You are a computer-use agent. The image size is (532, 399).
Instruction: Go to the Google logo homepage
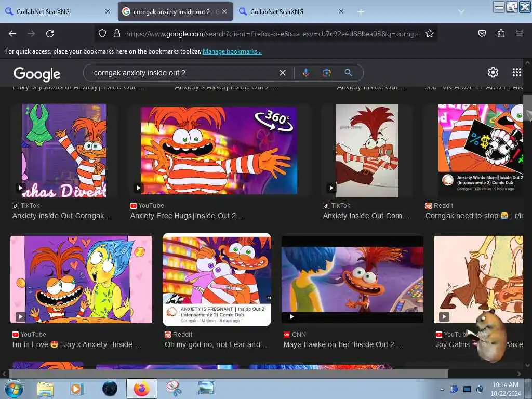pos(37,74)
